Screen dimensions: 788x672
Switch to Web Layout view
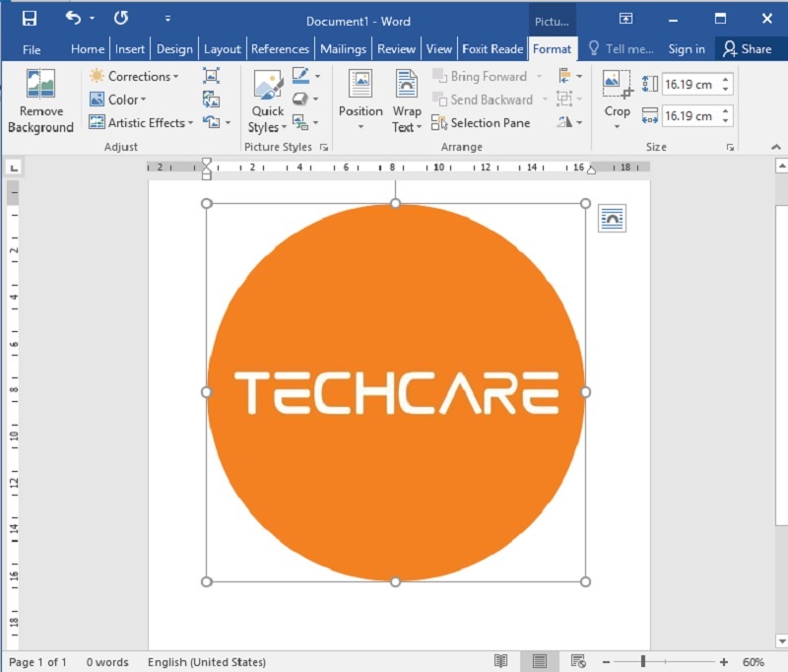click(x=578, y=661)
